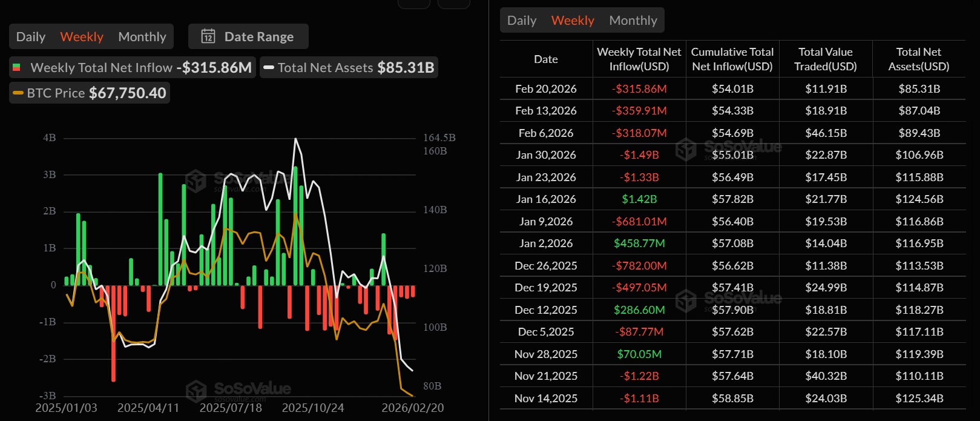Toggle the BTC Price legend series

(90, 93)
